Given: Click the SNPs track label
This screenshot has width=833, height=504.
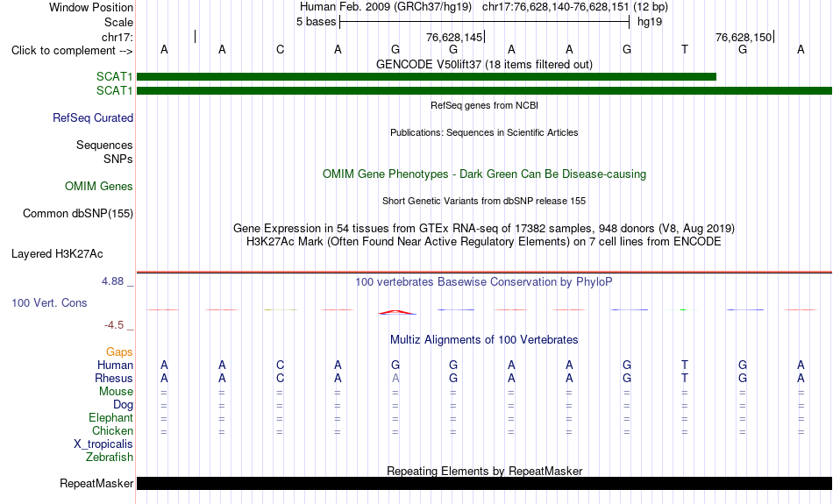Looking at the screenshot, I should (118, 159).
